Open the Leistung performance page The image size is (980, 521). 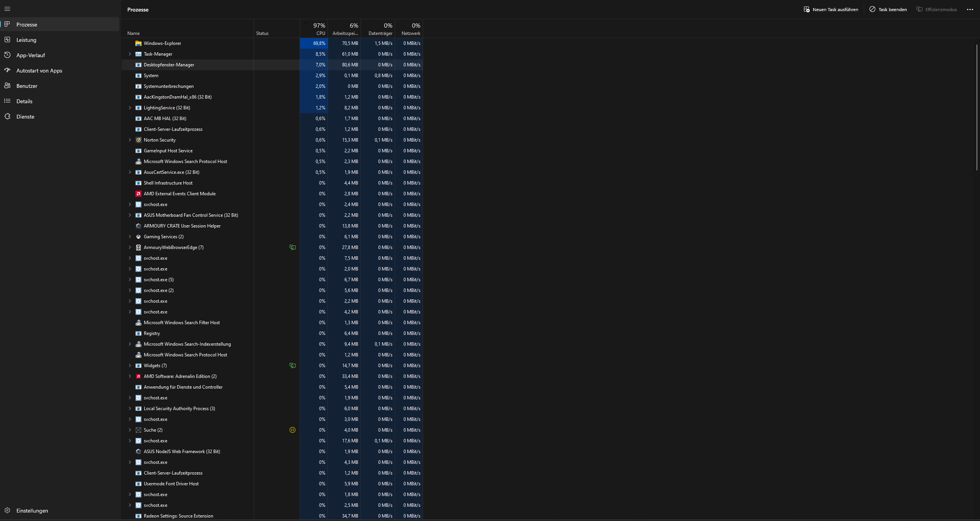pos(26,40)
